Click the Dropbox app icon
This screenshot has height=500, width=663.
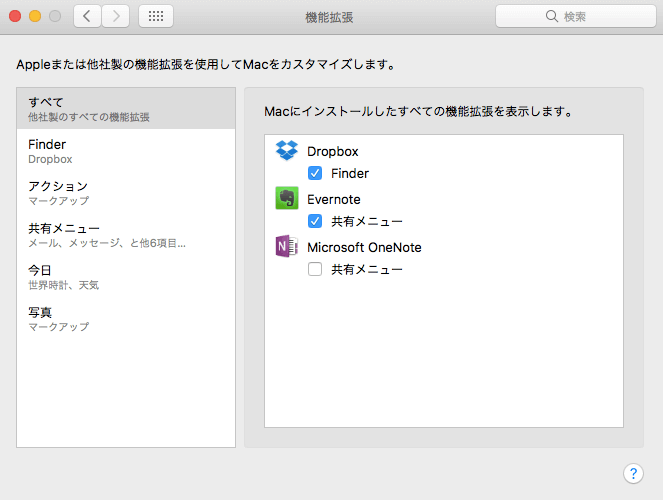[287, 150]
